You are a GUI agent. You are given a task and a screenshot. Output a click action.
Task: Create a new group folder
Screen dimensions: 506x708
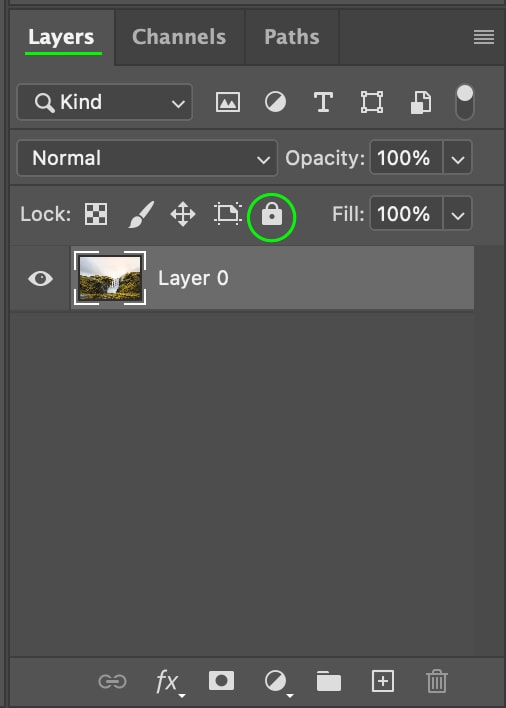pyautogui.click(x=329, y=681)
